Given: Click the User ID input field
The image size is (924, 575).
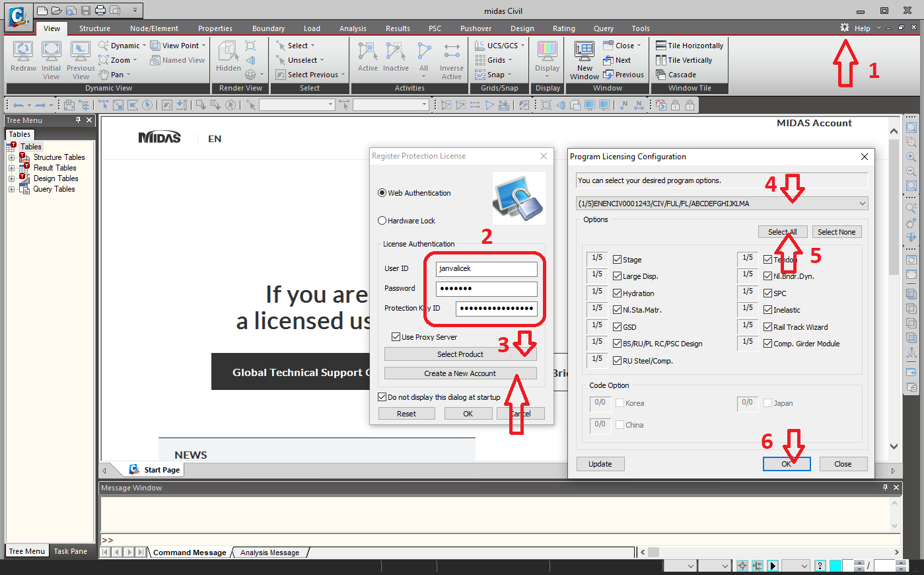Looking at the screenshot, I should [486, 269].
